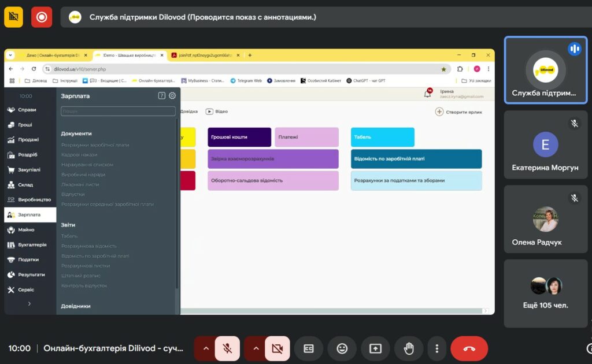Open the Відео link
The image size is (592, 364).
pos(217,112)
